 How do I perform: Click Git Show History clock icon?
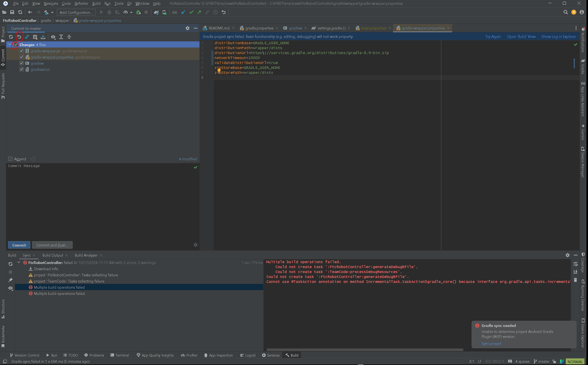215,12
